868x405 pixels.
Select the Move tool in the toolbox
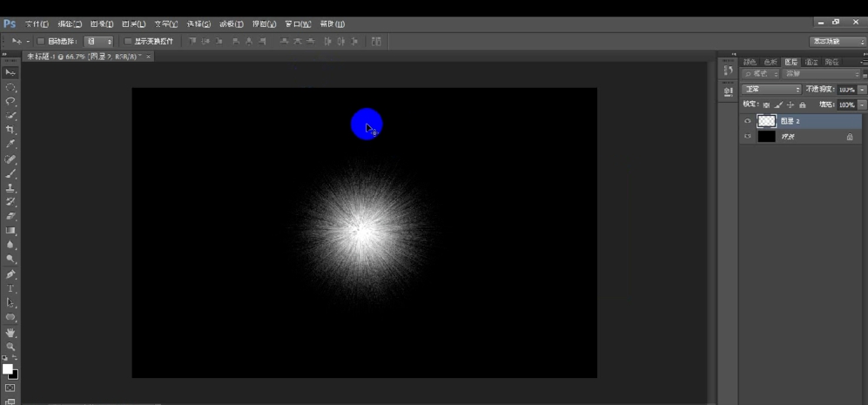click(x=10, y=72)
